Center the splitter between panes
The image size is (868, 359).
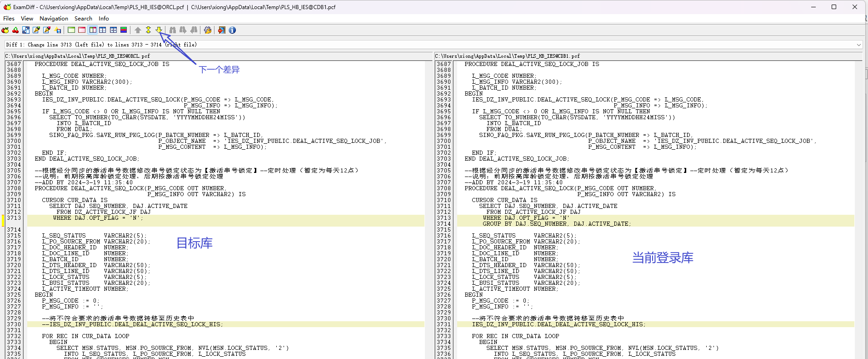click(x=113, y=30)
